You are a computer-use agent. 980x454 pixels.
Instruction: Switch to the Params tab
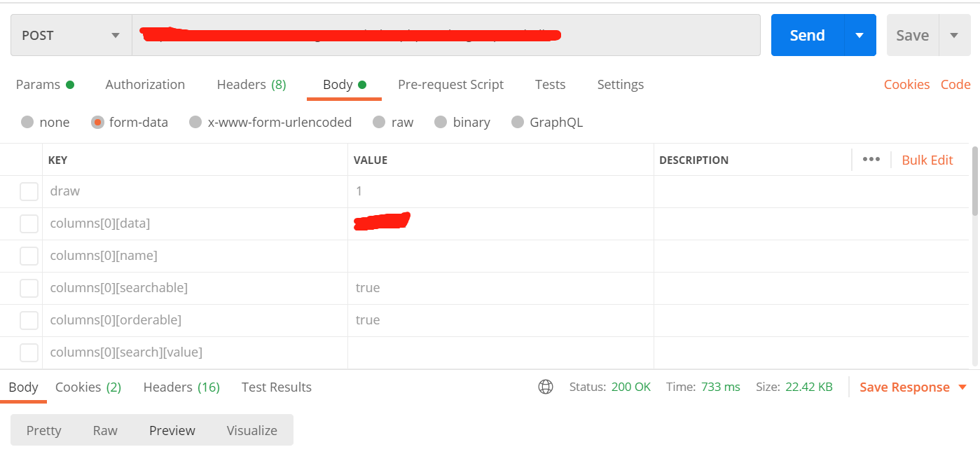pyautogui.click(x=45, y=84)
